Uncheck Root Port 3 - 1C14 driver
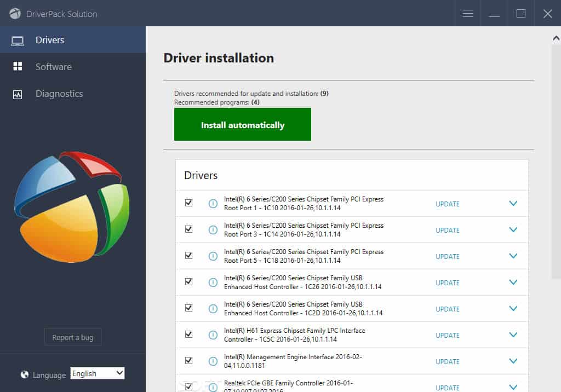This screenshot has height=392, width=561. pos(188,229)
